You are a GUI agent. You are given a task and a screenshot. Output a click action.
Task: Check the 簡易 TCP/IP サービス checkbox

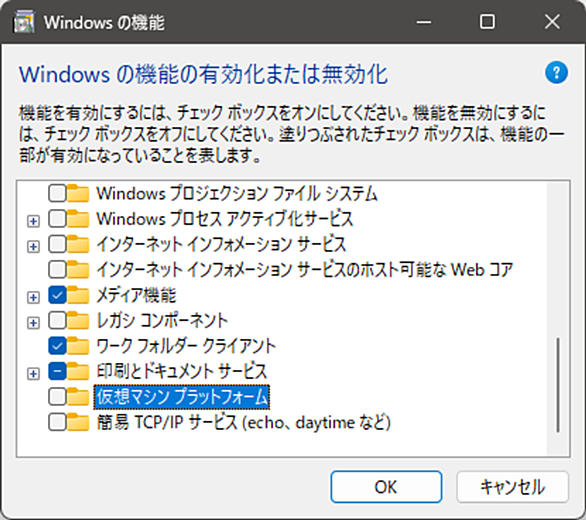tap(57, 422)
